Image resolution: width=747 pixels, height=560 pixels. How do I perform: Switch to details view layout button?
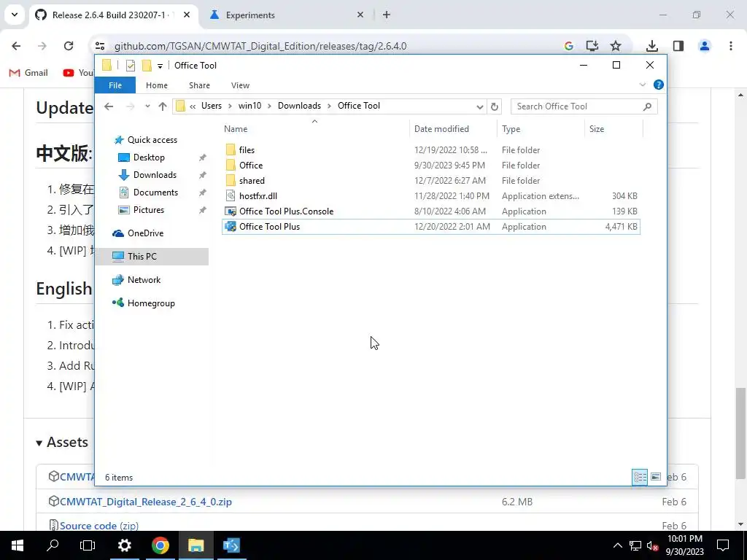coord(640,477)
